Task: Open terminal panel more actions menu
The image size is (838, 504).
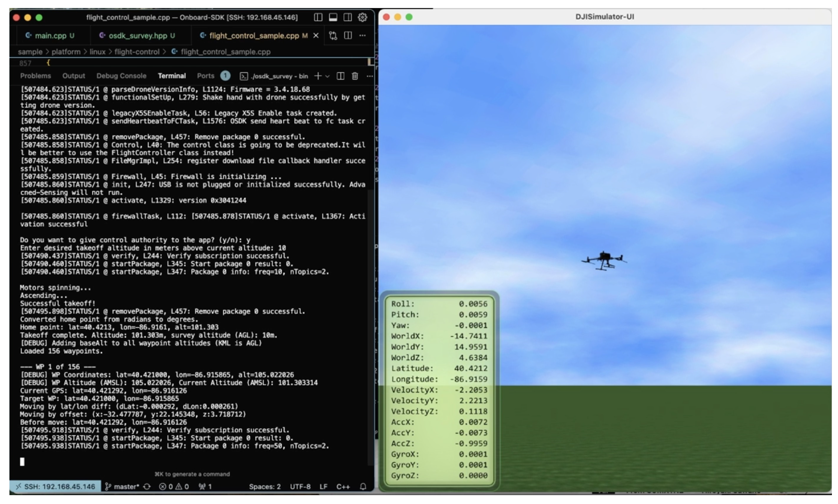Action: [369, 76]
